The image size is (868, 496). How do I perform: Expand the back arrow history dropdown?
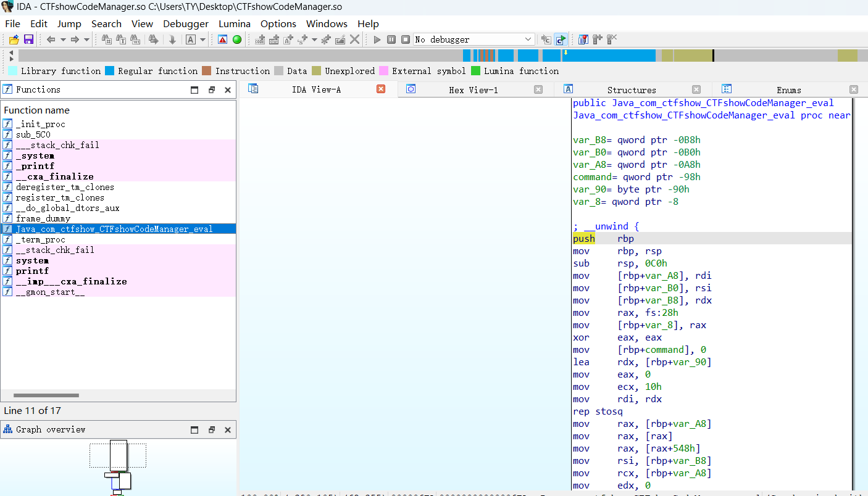tap(63, 39)
